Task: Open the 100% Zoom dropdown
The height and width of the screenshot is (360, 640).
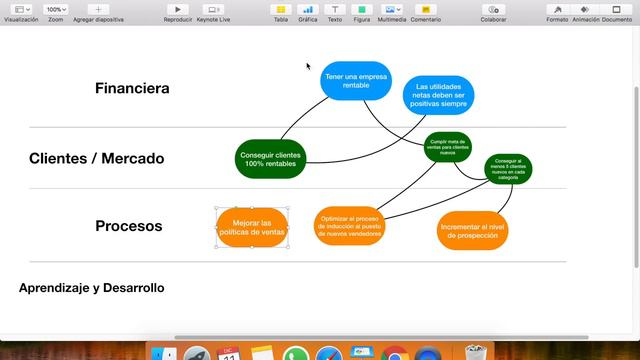Action: 56,9
